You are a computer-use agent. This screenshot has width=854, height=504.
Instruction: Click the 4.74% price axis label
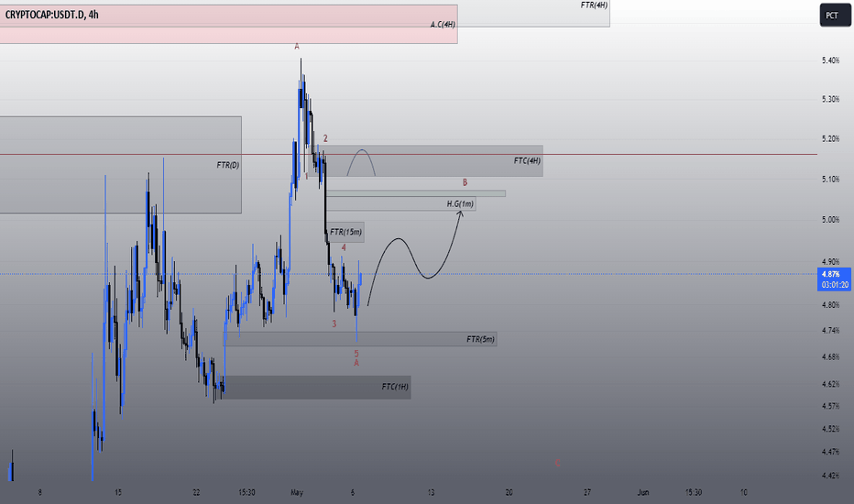pyautogui.click(x=830, y=330)
